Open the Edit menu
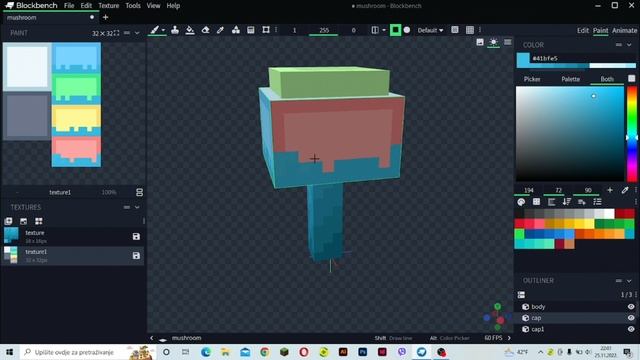640x360 pixels. coord(86,6)
